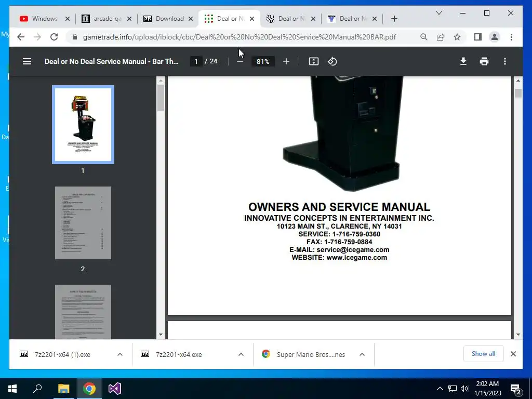The height and width of the screenshot is (399, 532).
Task: Click the Chrome taskbar icon
Action: (x=89, y=389)
